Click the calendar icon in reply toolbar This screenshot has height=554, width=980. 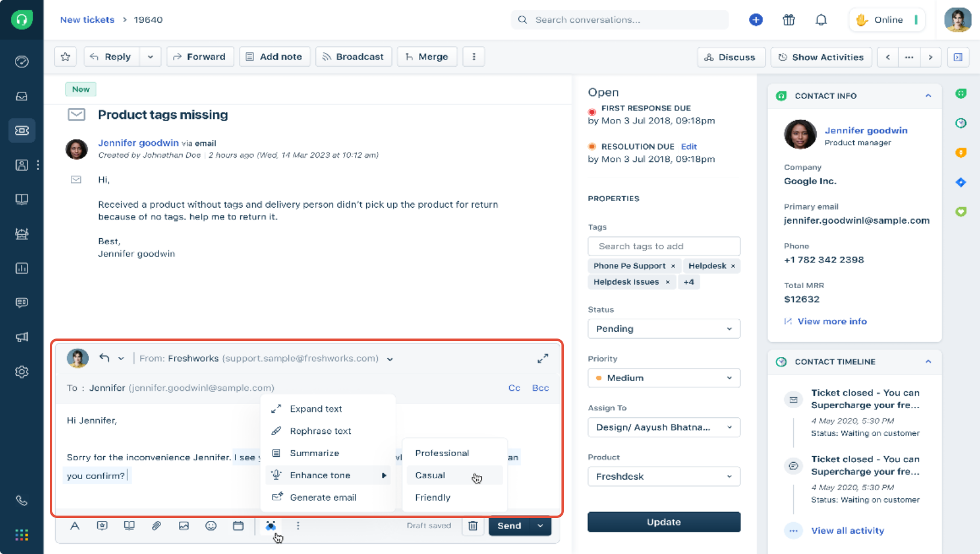(x=238, y=526)
